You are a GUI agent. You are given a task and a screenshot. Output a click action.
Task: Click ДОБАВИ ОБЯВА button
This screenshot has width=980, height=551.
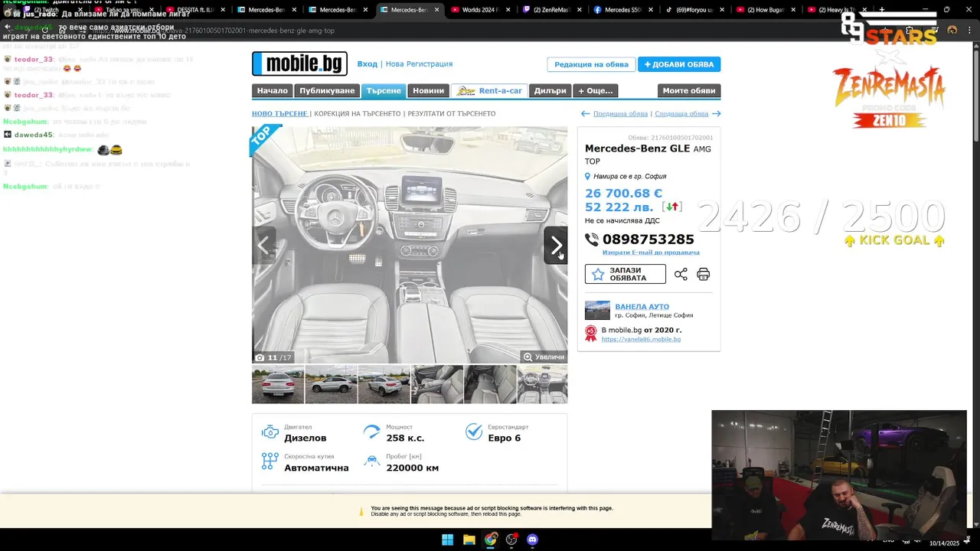(679, 64)
